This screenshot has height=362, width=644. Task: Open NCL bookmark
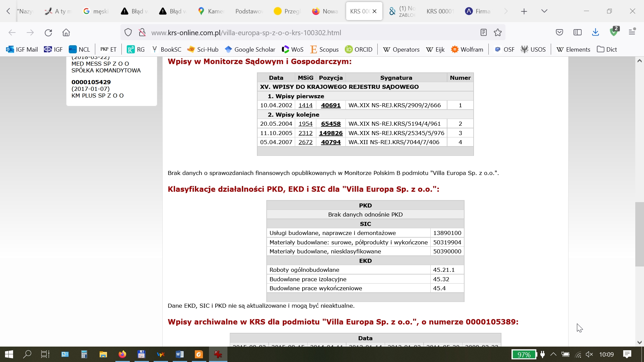[x=79, y=50]
